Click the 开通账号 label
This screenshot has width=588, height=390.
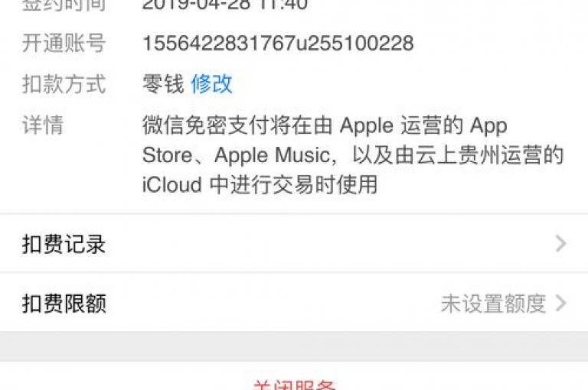coord(64,43)
